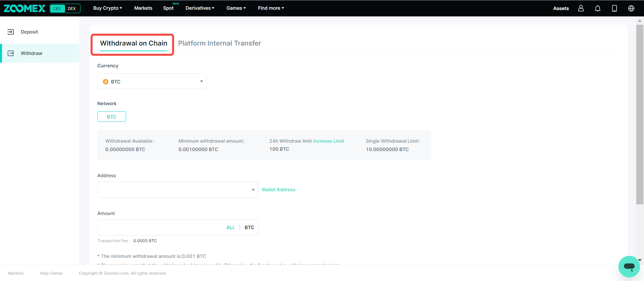Click the Amount input field

(x=161, y=227)
